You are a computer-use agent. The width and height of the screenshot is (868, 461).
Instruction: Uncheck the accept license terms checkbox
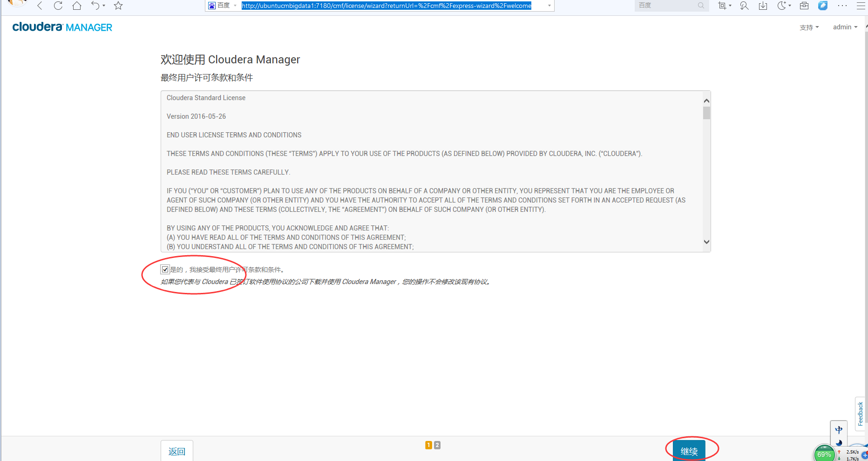pyautogui.click(x=165, y=269)
